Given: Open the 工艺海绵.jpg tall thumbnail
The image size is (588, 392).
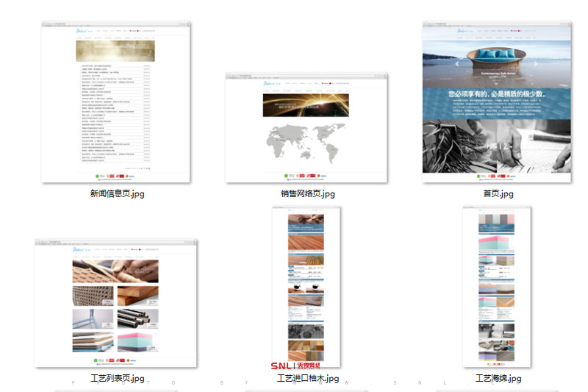Looking at the screenshot, I should point(497,285).
